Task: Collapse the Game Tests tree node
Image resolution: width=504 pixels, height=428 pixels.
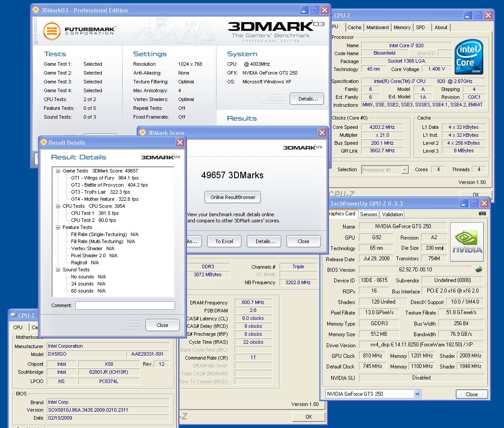Action: [x=58, y=171]
